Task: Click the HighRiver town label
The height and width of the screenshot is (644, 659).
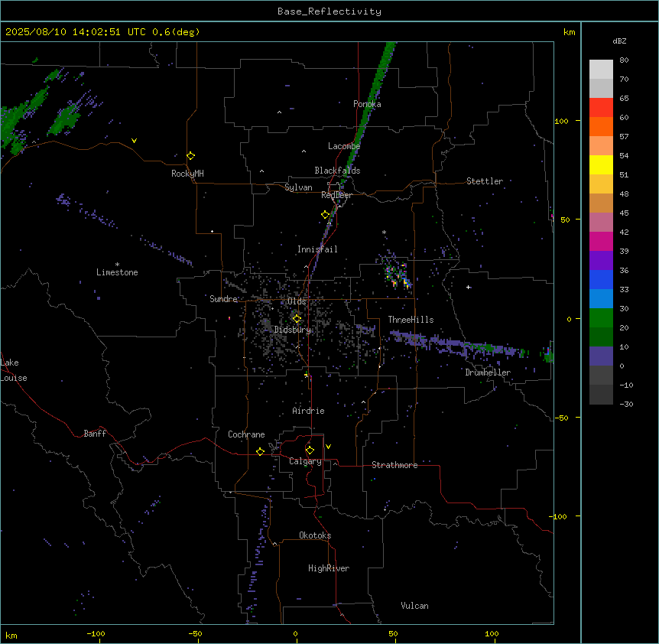Action: pos(329,568)
